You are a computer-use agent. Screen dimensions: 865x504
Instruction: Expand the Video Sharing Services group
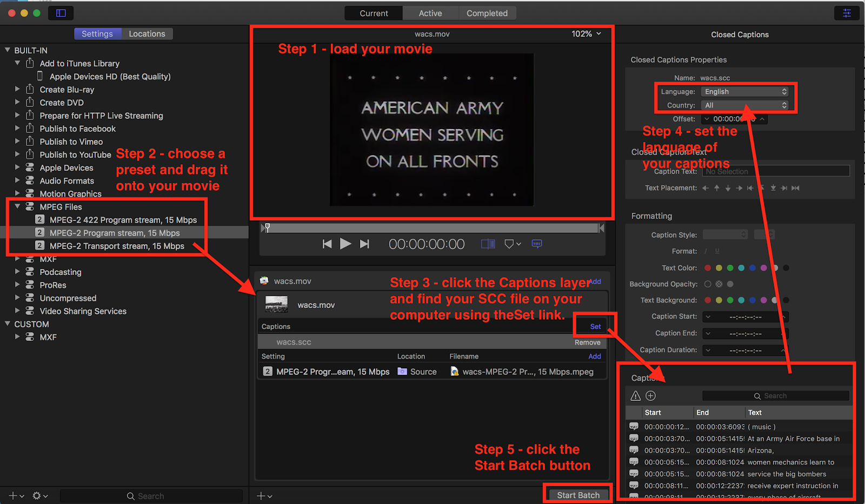pos(17,311)
